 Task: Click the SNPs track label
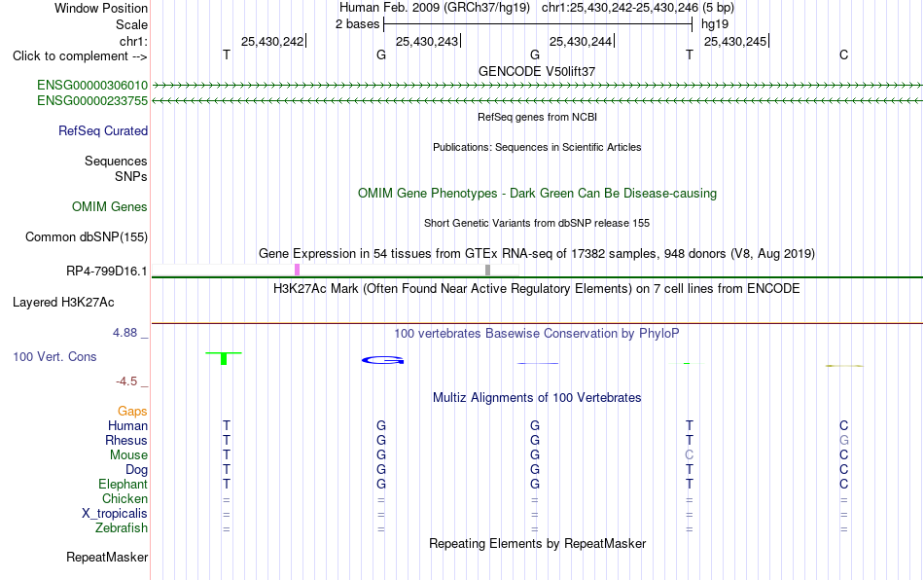point(131,176)
